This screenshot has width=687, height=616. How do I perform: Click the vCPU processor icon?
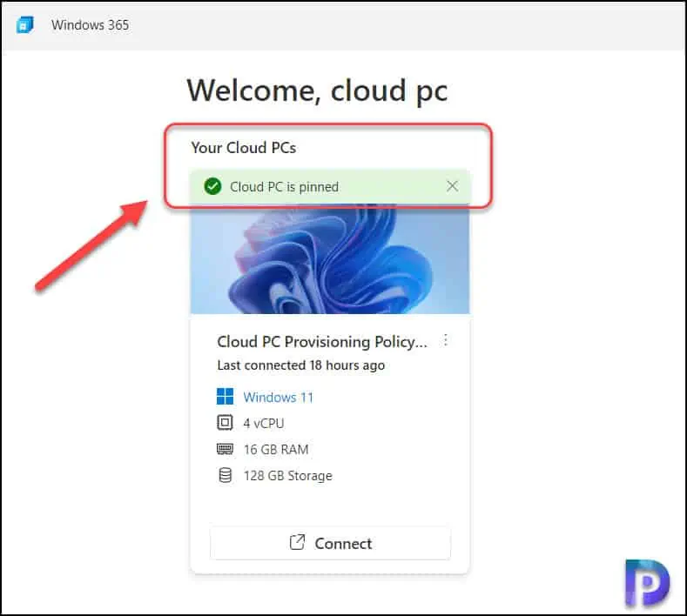[x=226, y=423]
